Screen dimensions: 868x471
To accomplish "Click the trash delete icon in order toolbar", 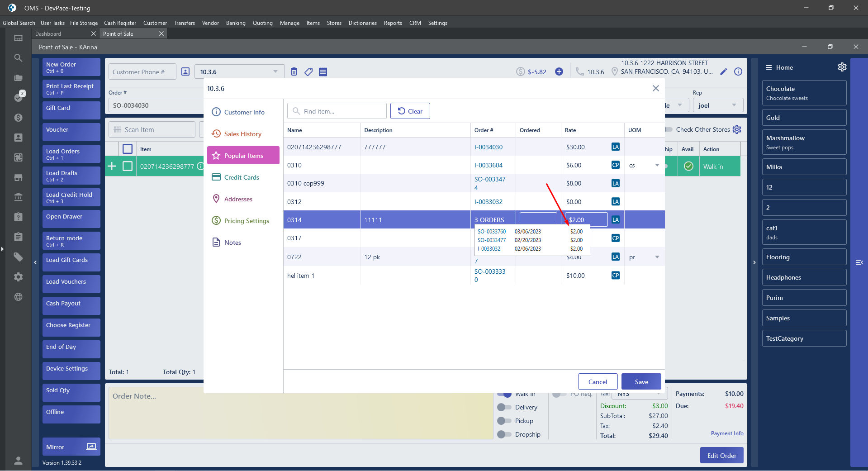I will click(x=294, y=71).
